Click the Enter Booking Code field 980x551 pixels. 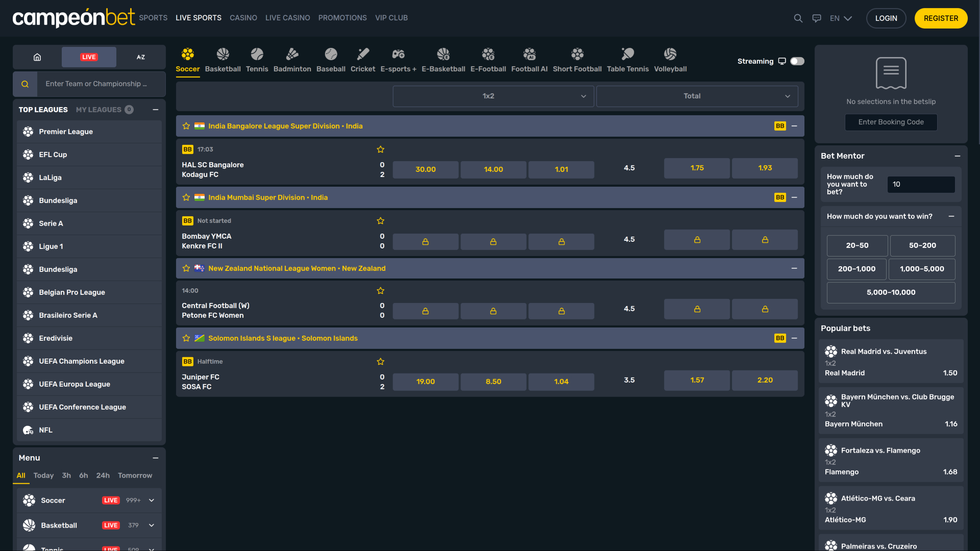click(x=890, y=122)
